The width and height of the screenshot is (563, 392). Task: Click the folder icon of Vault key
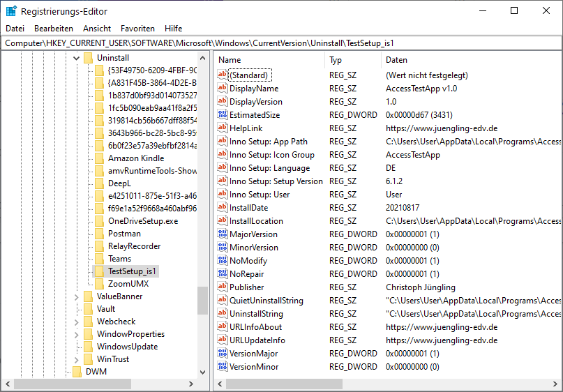pos(88,309)
